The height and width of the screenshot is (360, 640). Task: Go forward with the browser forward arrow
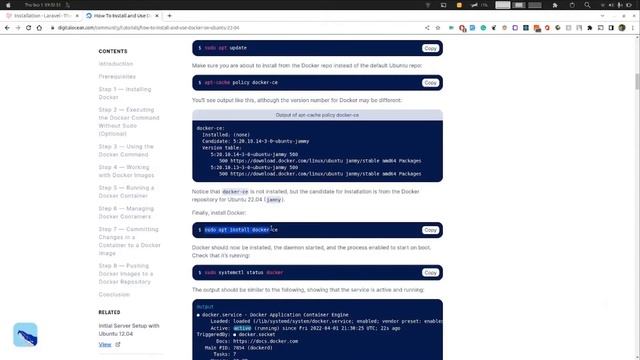click(18, 28)
